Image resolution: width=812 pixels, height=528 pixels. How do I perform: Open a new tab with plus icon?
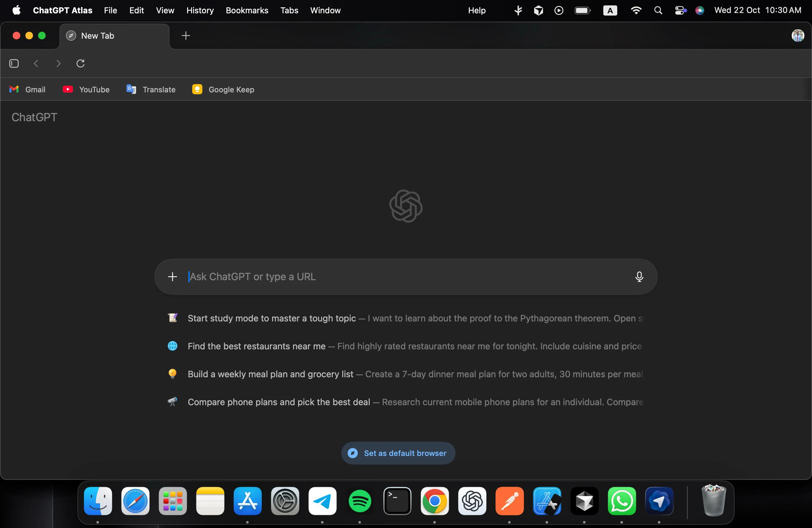pos(186,36)
